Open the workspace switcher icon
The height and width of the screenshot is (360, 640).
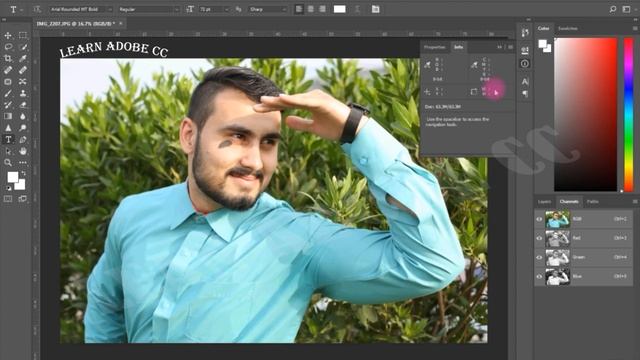click(x=627, y=9)
